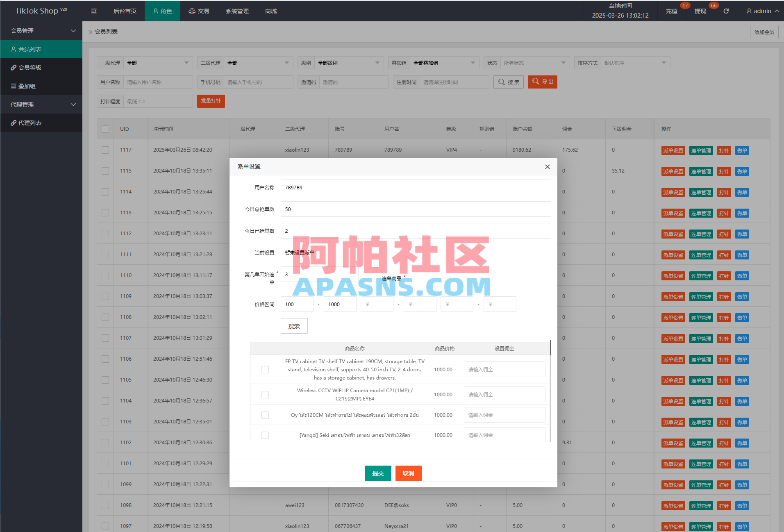This screenshot has height=532, width=784.
Task: Click the sidebar hamburger collapse icon
Action: coord(93,11)
